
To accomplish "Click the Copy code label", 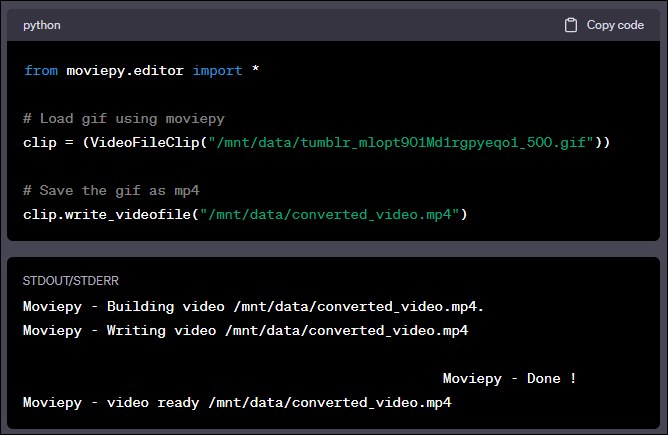I will [615, 25].
